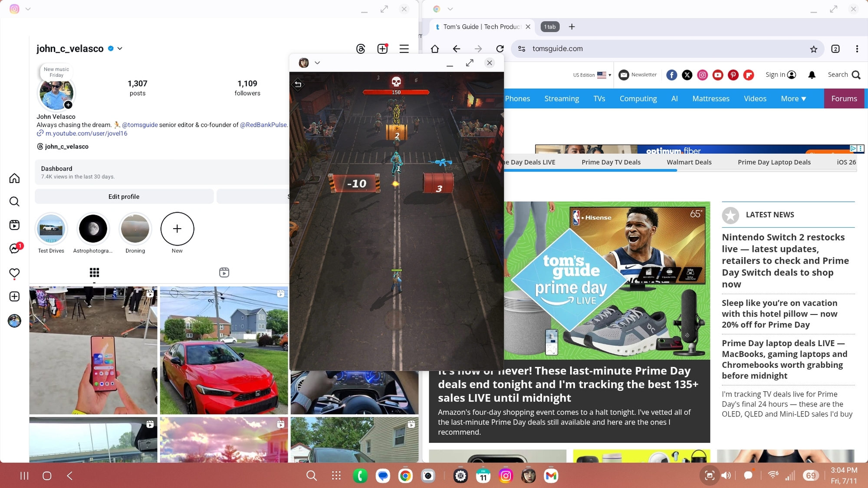Bookmark tomsguide.com with the star icon

(814, 49)
